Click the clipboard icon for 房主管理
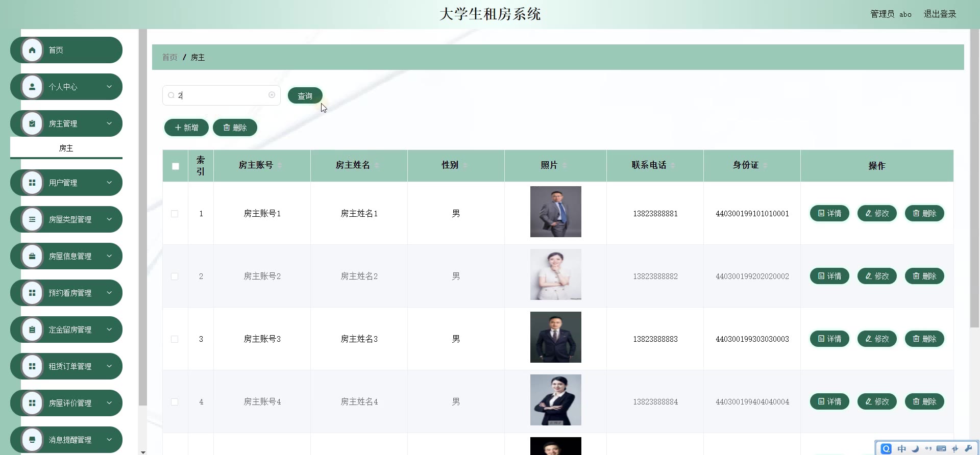Viewport: 980px width, 455px height. point(32,123)
